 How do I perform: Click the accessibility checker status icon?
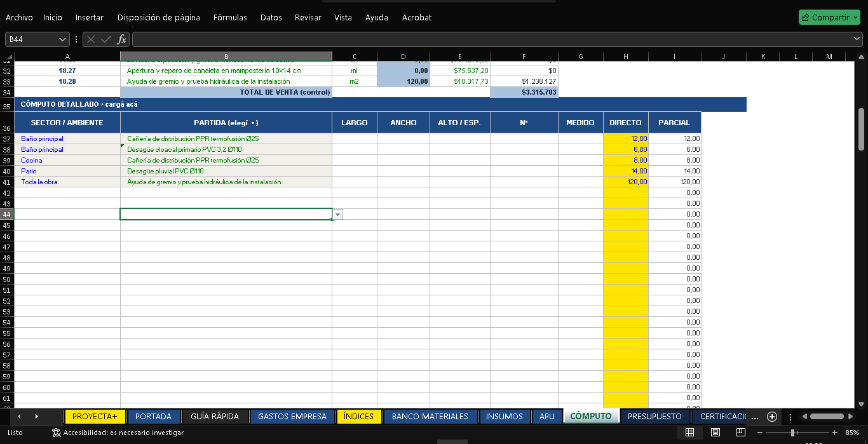click(57, 433)
